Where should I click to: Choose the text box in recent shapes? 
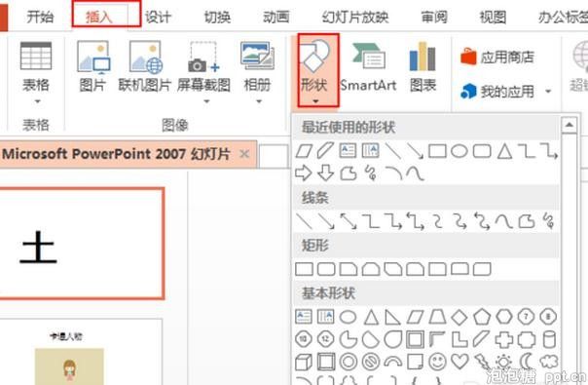tap(348, 151)
